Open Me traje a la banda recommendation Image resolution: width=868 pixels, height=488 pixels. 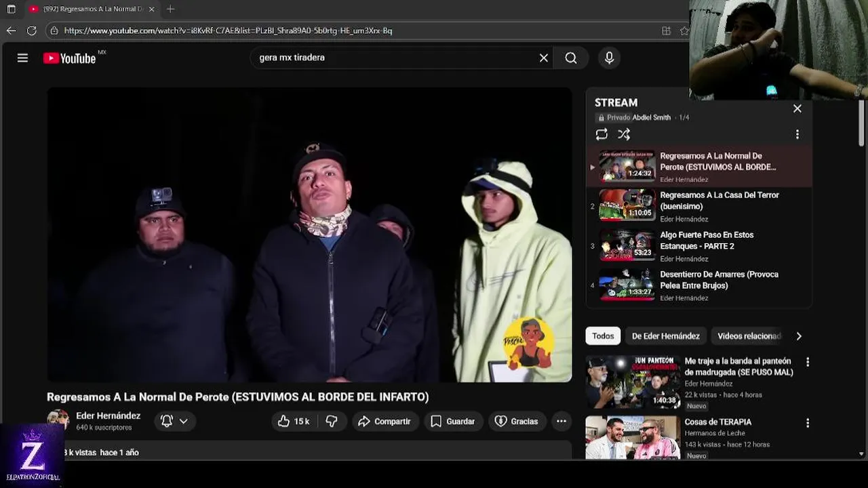(738, 366)
